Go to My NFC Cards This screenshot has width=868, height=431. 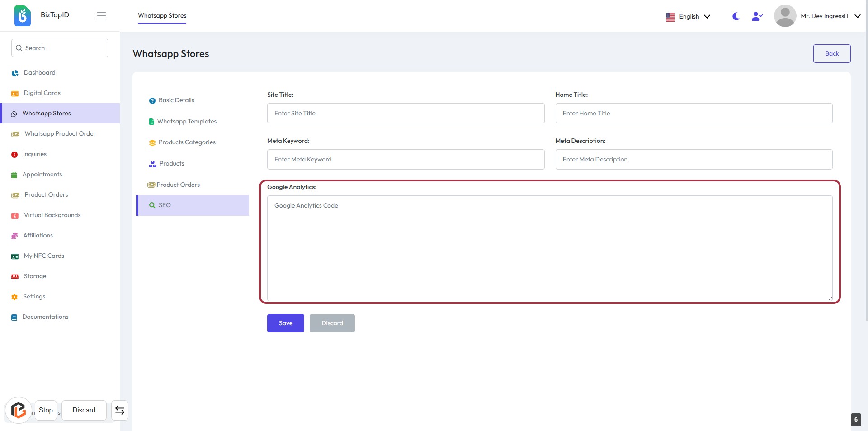point(44,256)
